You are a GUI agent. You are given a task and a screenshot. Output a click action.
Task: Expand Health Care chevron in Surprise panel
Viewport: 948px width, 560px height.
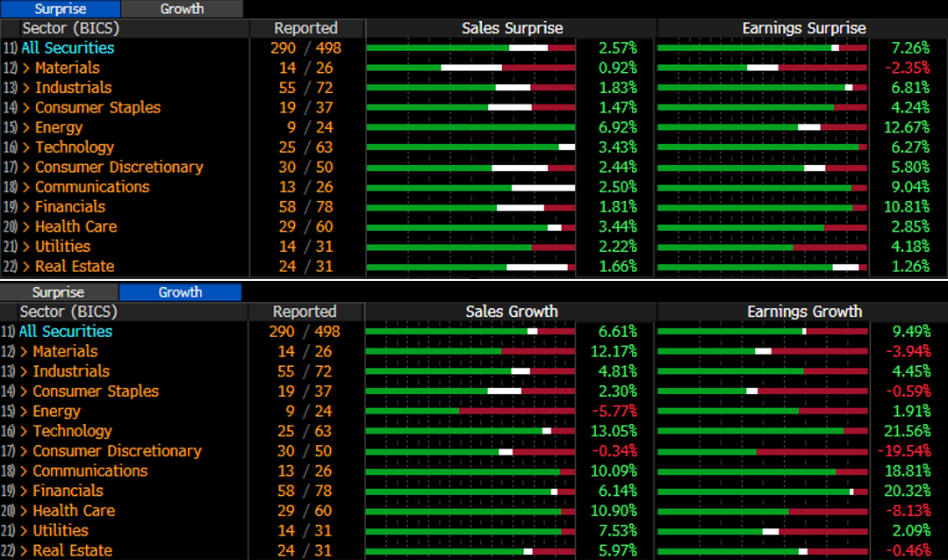pos(26,227)
